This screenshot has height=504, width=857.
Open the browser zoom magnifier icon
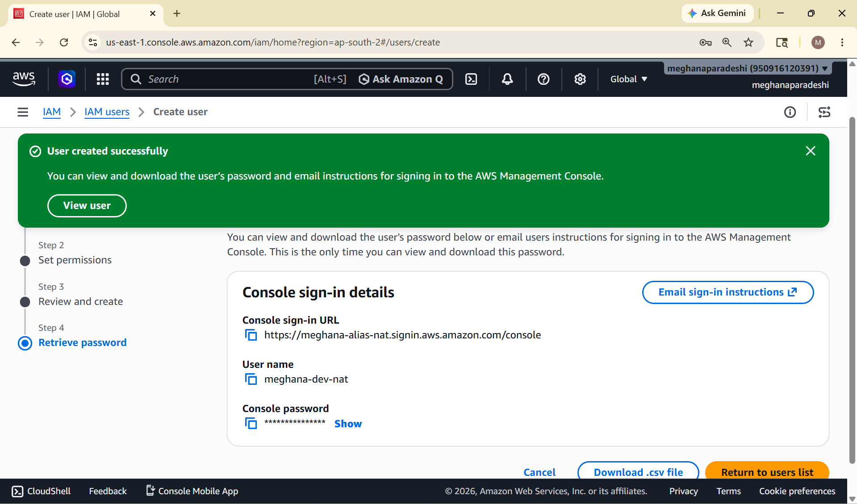pyautogui.click(x=727, y=42)
